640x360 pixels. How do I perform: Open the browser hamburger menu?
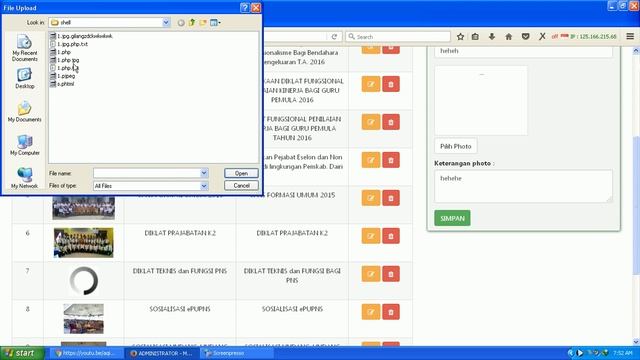click(630, 37)
